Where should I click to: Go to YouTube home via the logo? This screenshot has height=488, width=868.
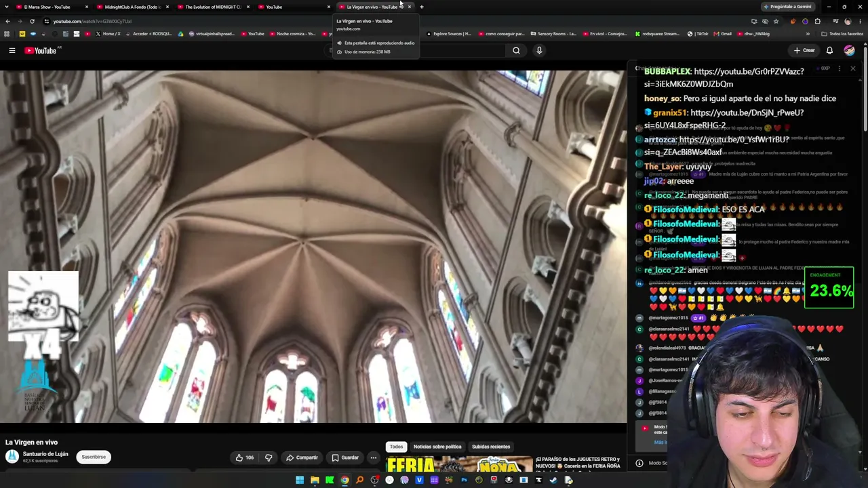tap(40, 50)
